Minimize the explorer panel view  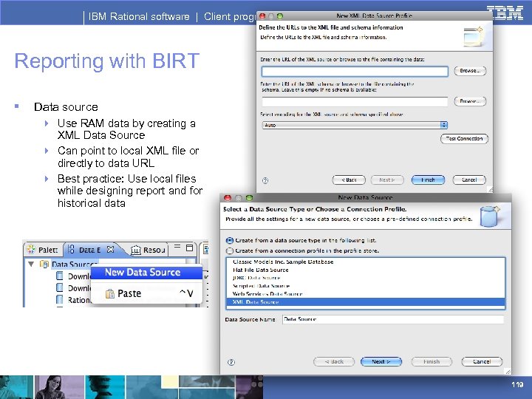(177, 246)
